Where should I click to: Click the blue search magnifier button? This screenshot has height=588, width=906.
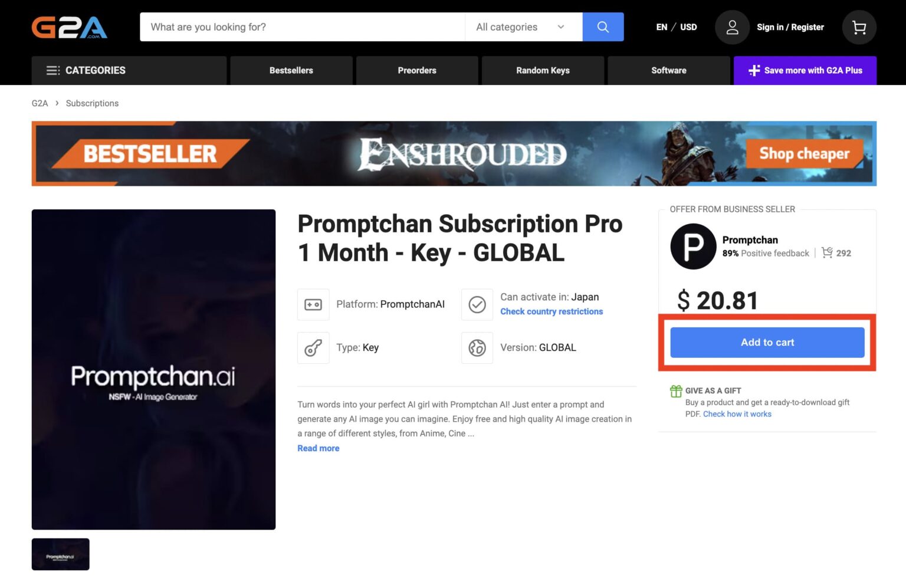click(x=603, y=27)
